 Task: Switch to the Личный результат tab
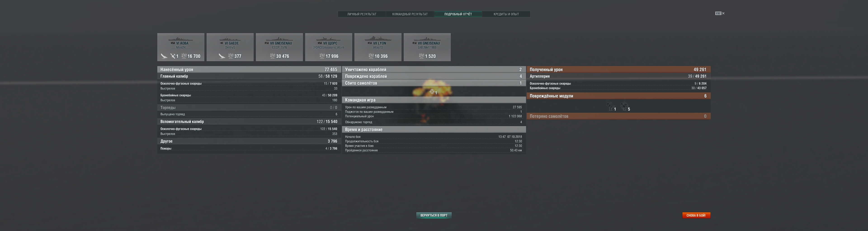pos(362,14)
